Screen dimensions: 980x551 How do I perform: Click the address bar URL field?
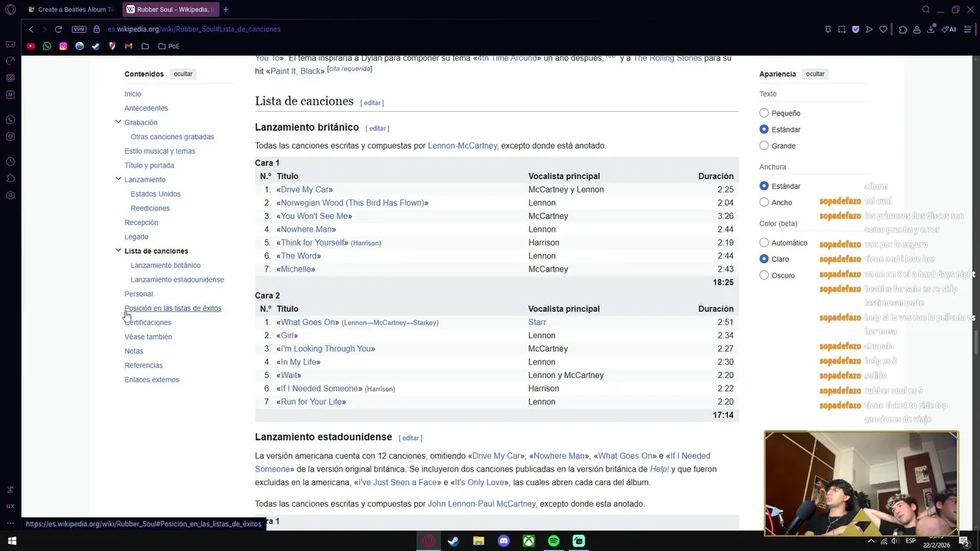[194, 29]
